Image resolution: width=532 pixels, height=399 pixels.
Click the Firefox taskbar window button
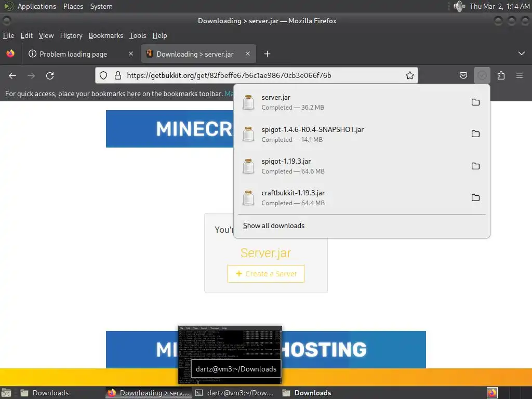click(148, 393)
